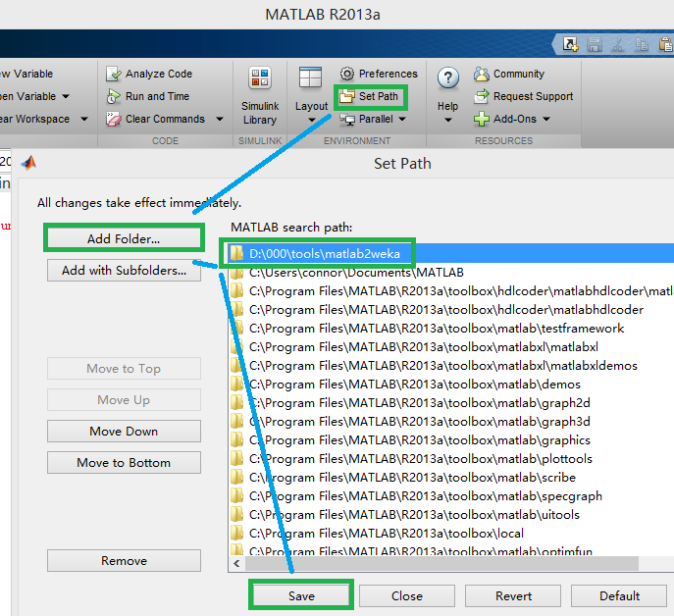The height and width of the screenshot is (616, 674).
Task: Click the Move to Bottom button
Action: 124,463
